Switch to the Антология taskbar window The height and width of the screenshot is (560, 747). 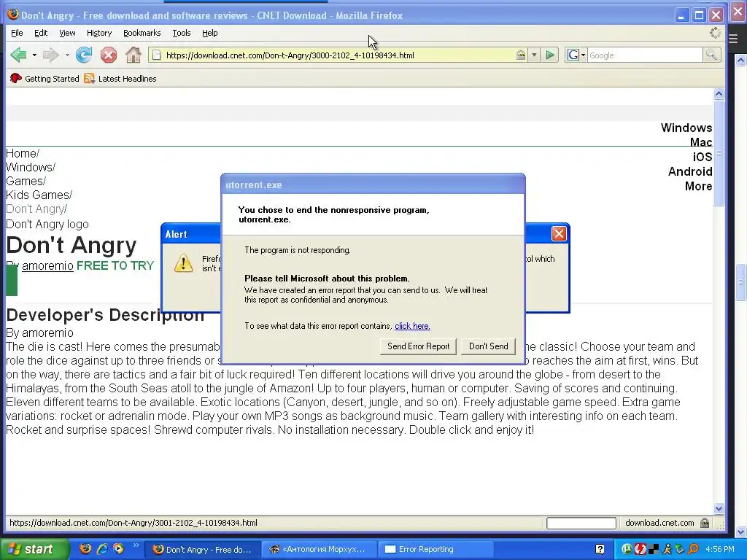click(x=318, y=550)
